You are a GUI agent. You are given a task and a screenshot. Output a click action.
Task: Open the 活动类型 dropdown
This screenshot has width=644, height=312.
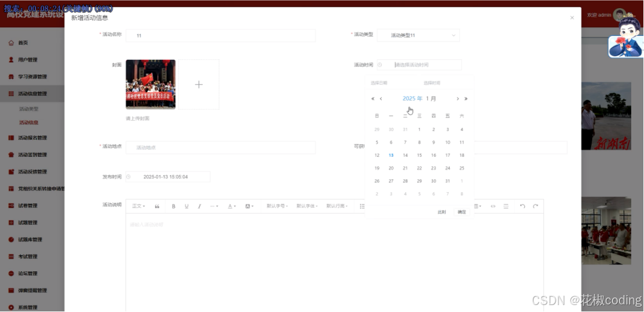(418, 35)
